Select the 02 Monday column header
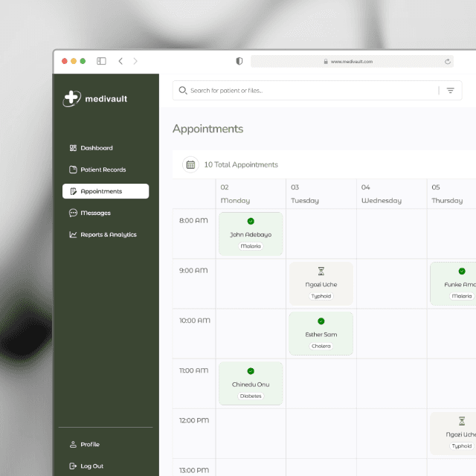 point(251,193)
